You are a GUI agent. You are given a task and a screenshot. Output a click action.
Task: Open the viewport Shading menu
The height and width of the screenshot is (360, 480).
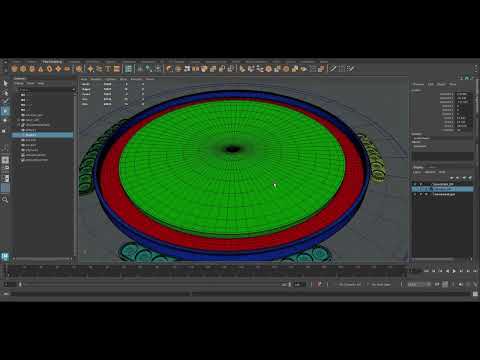tap(97, 79)
